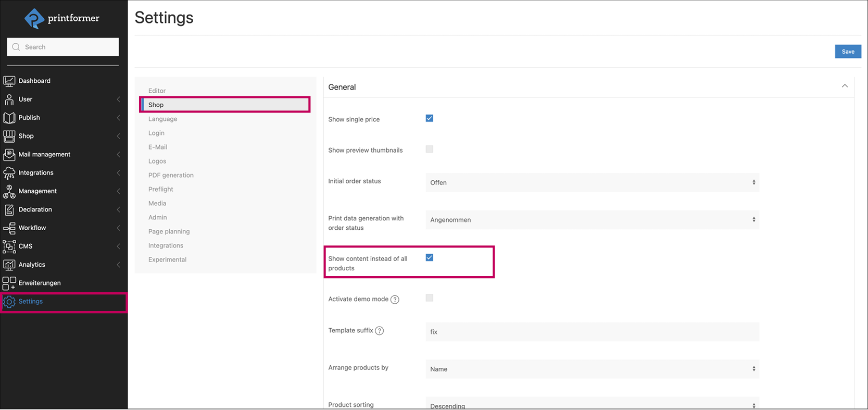Collapse the General section chevron
Viewport: 868px width, 410px height.
pos(845,86)
